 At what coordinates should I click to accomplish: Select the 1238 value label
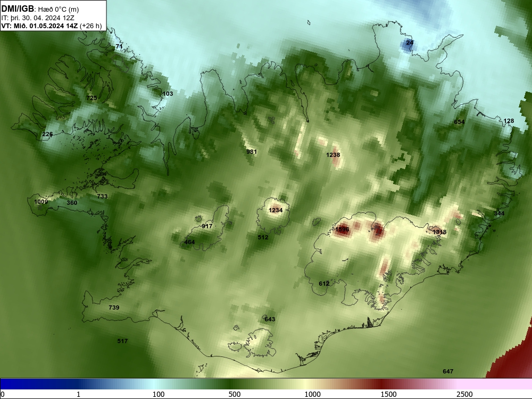click(333, 155)
